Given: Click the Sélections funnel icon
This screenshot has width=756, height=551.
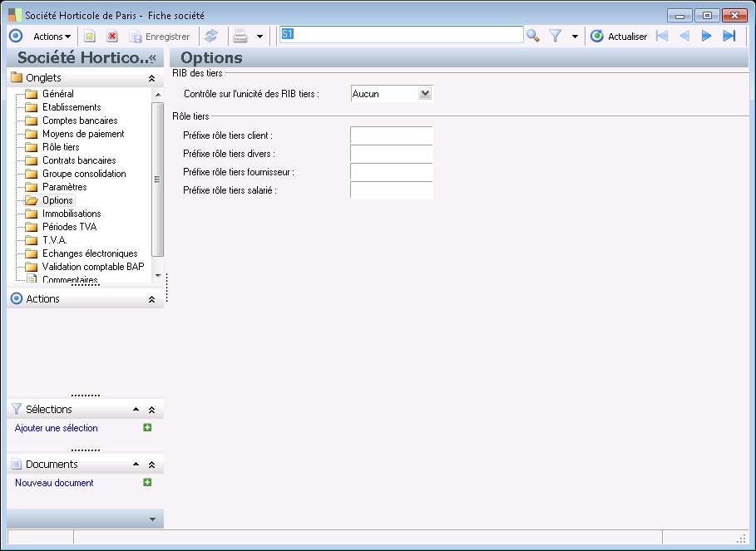Looking at the screenshot, I should (x=17, y=410).
